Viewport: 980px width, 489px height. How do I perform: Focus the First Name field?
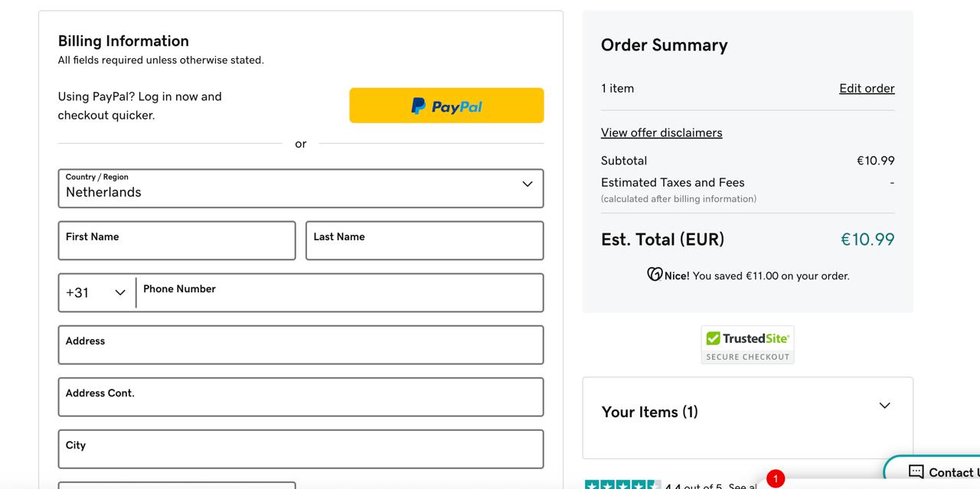(x=177, y=240)
